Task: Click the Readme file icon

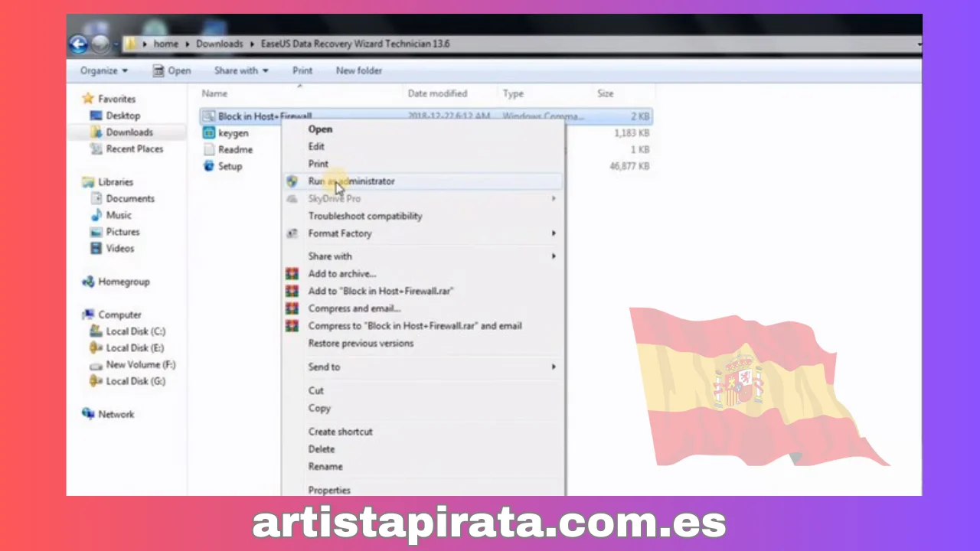Action: point(208,150)
